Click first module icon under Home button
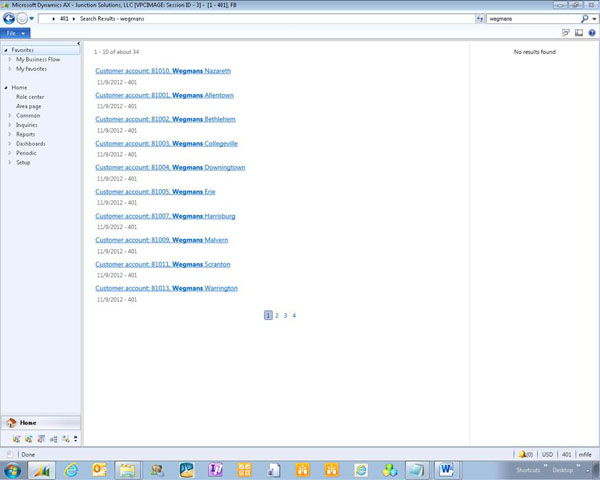This screenshot has width=600, height=480. [16, 439]
